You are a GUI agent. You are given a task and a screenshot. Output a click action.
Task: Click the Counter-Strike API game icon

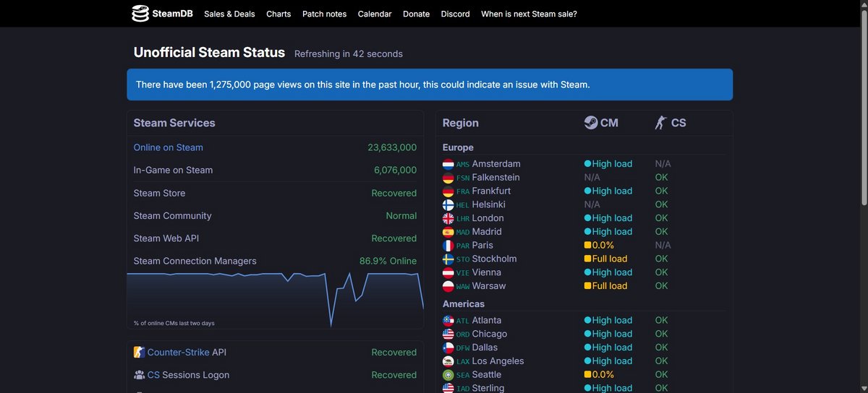tap(140, 353)
